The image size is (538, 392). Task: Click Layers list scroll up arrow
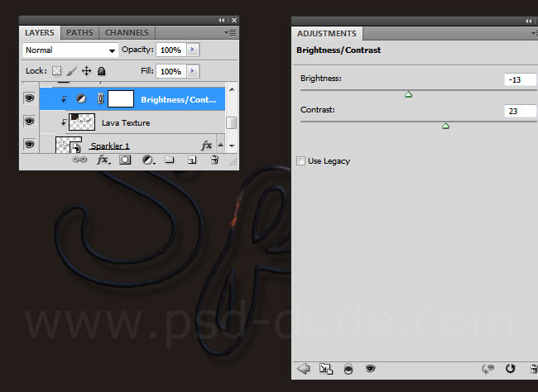pos(232,89)
